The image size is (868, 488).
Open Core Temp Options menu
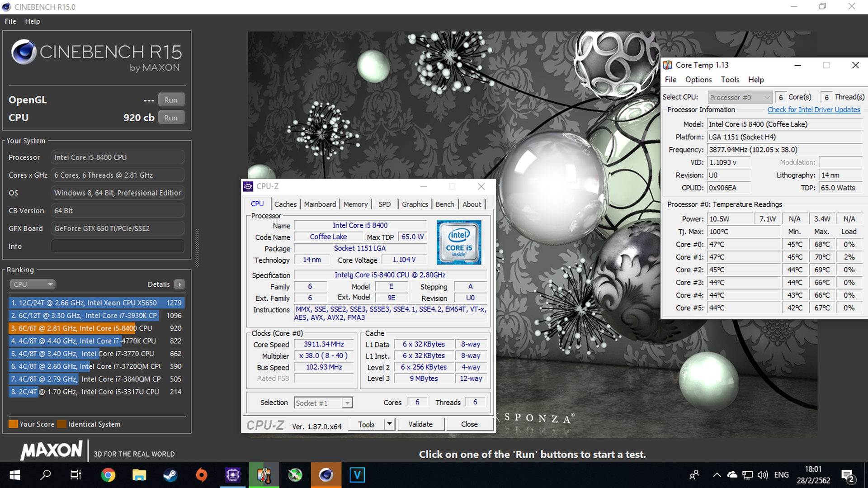pyautogui.click(x=698, y=80)
